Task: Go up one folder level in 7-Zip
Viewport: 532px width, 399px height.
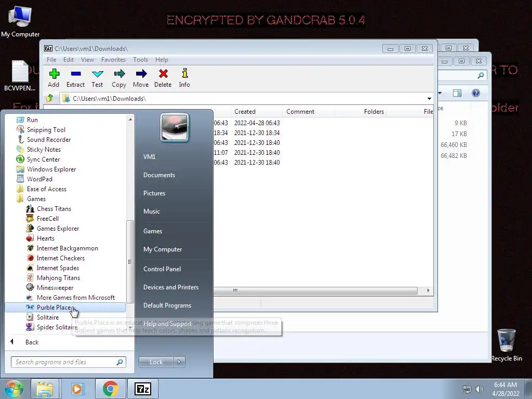Action: (50, 98)
